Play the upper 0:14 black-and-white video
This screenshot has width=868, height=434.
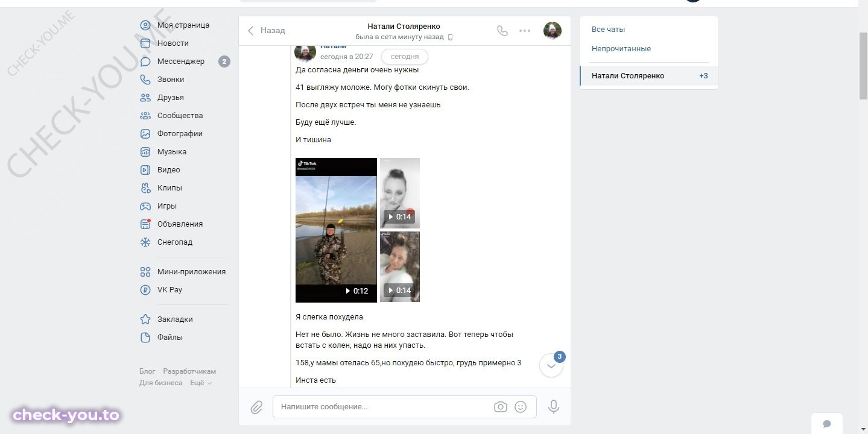399,193
